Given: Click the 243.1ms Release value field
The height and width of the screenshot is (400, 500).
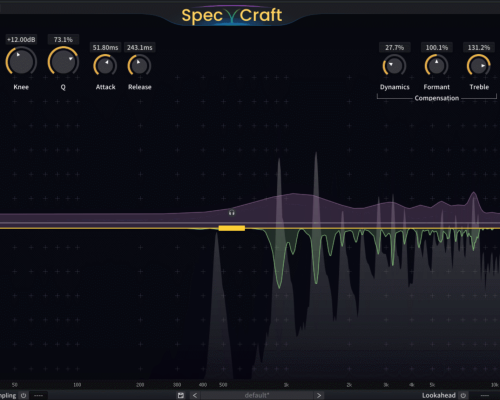Looking at the screenshot, I should coord(140,47).
